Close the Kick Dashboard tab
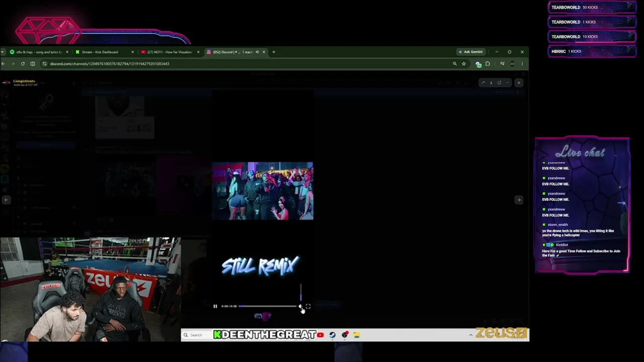The width and height of the screenshot is (644, 362). coord(133,52)
